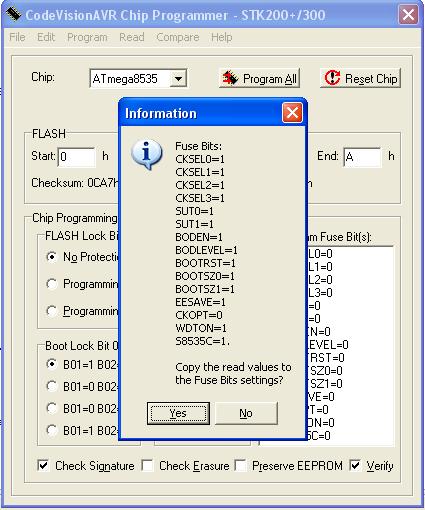Confirm copying fuse bits with Yes

178,413
